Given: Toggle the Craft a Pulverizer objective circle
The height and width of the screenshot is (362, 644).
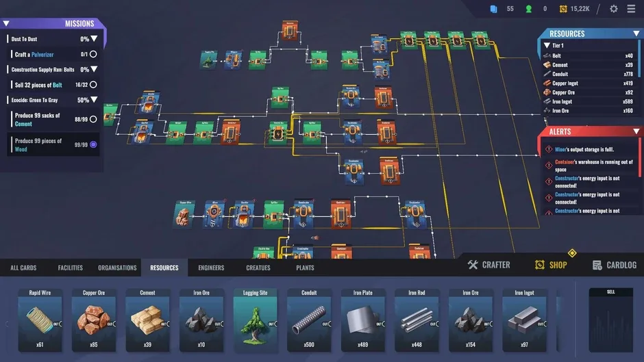Looking at the screenshot, I should coord(93,54).
